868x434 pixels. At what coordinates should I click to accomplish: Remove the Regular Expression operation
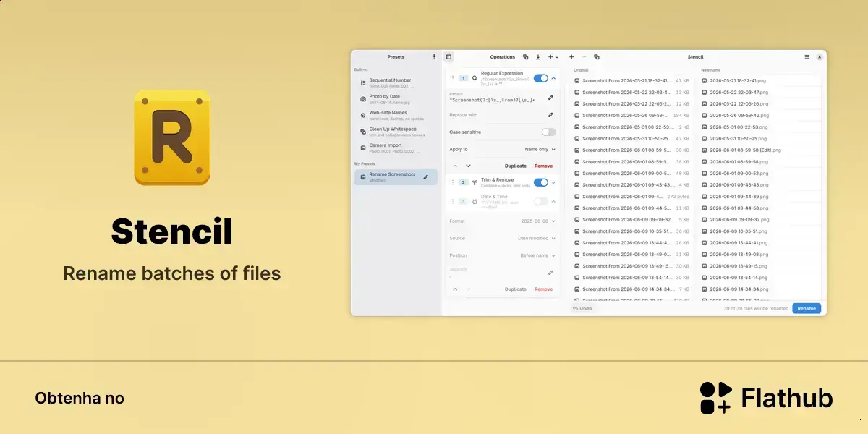coord(543,166)
